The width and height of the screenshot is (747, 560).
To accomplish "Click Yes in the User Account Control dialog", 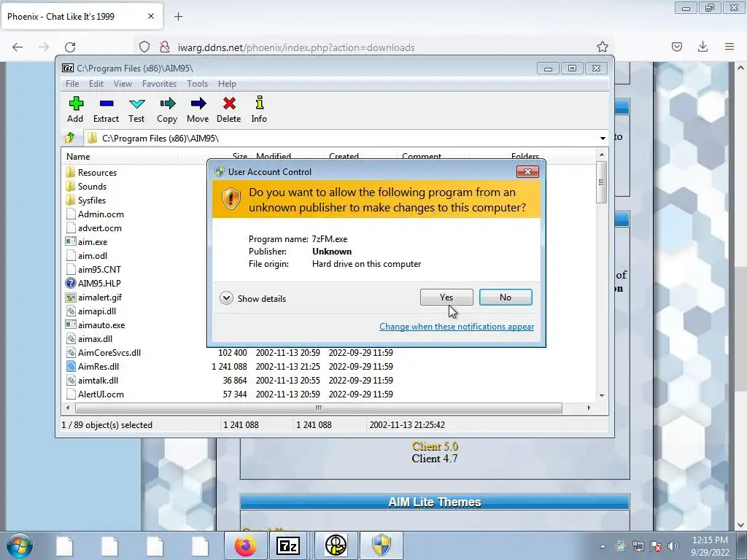I will pos(446,297).
